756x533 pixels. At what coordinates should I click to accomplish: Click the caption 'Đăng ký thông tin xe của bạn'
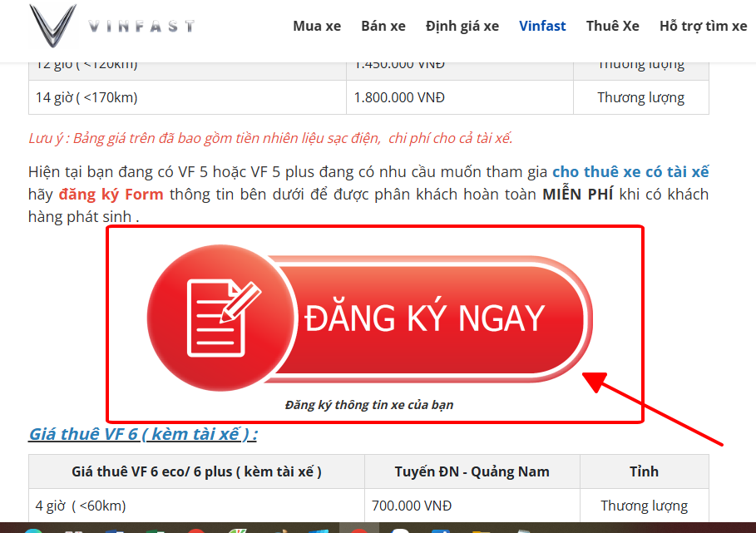pos(369,405)
